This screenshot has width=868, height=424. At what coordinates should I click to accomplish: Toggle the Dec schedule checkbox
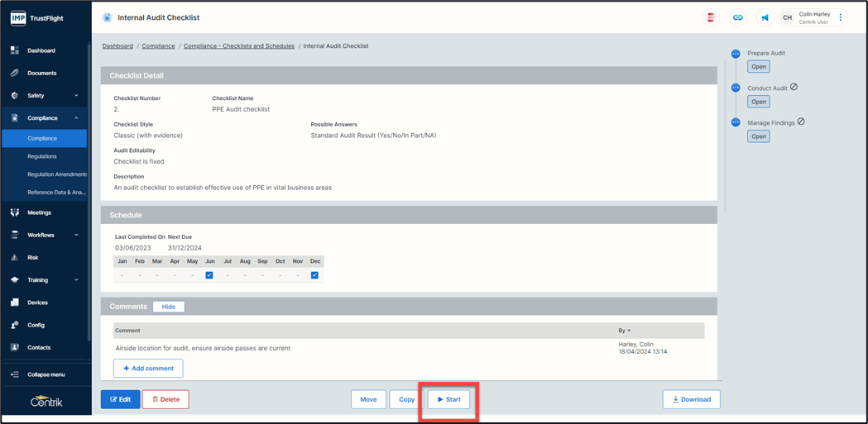click(x=314, y=275)
